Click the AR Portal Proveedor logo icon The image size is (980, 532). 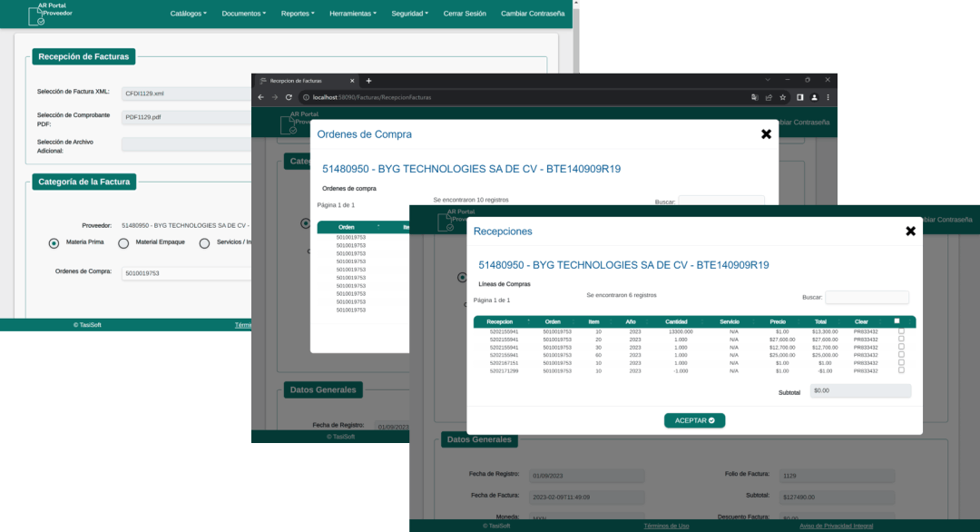click(36, 15)
